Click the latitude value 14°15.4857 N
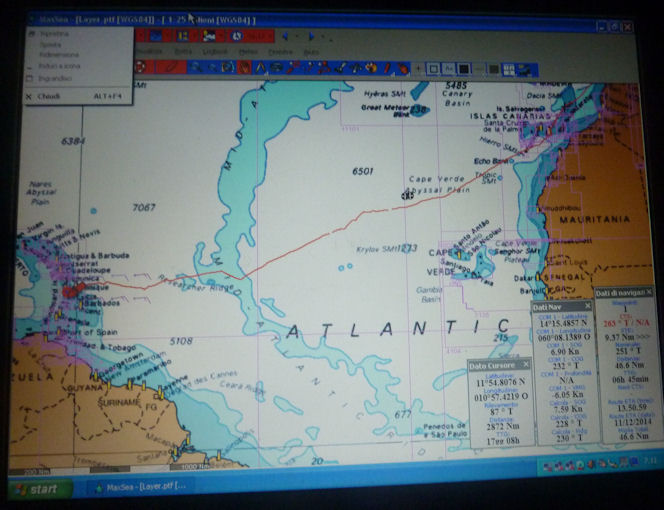 point(563,324)
